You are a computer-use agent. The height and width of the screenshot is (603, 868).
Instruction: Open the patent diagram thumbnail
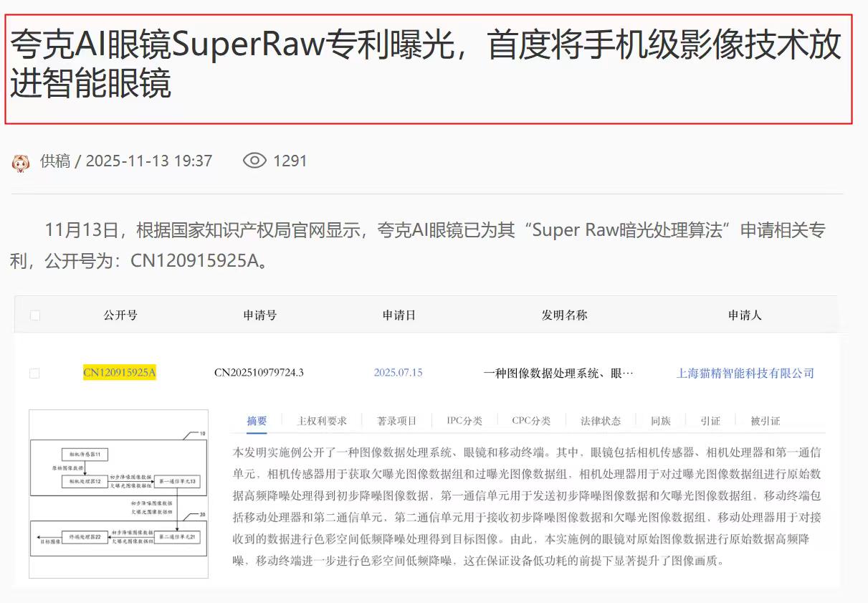tap(118, 494)
